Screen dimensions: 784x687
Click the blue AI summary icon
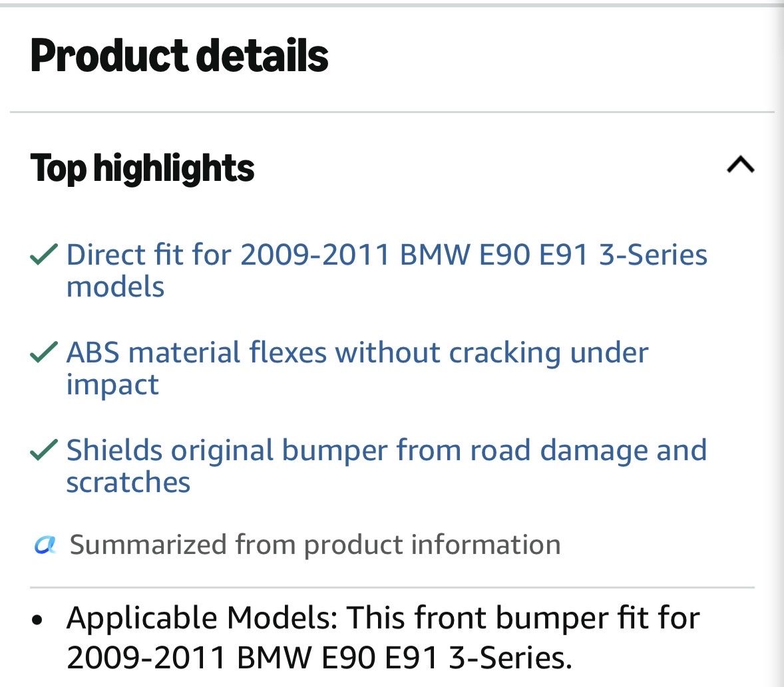[x=45, y=545]
